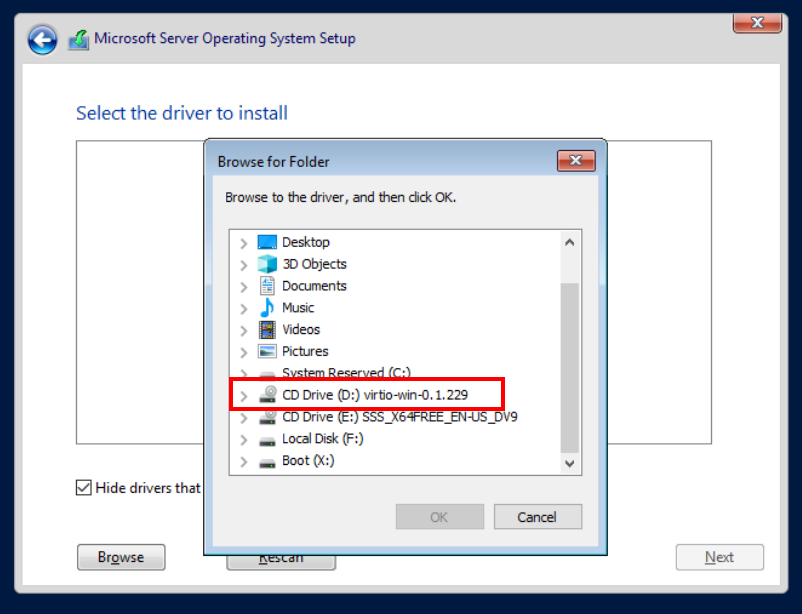Expand the Local Disk (F:) tree node
802x614 pixels.
click(244, 440)
